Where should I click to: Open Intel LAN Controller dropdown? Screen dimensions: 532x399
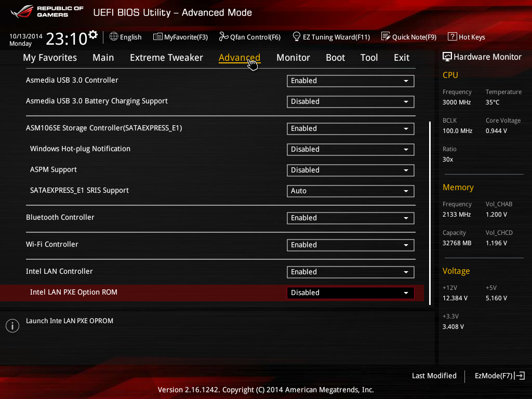(351, 272)
